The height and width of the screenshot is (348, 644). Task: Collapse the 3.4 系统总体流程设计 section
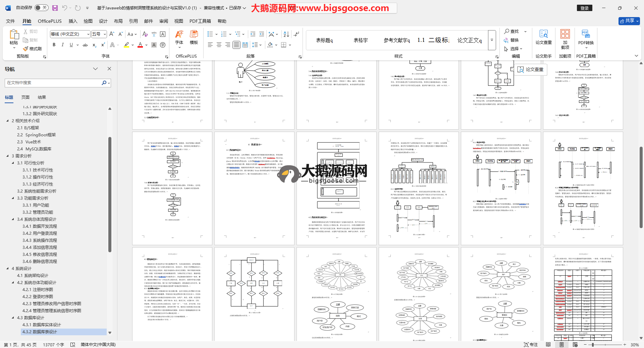13,219
